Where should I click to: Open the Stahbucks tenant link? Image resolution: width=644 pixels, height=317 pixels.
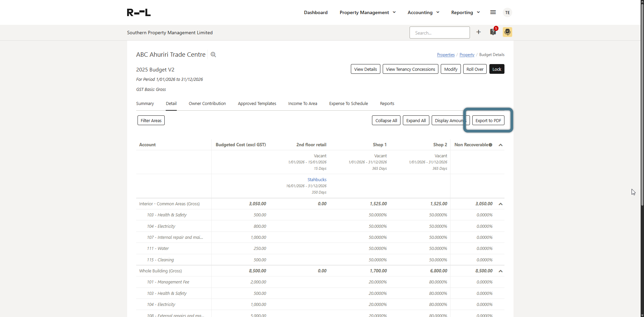click(x=317, y=180)
